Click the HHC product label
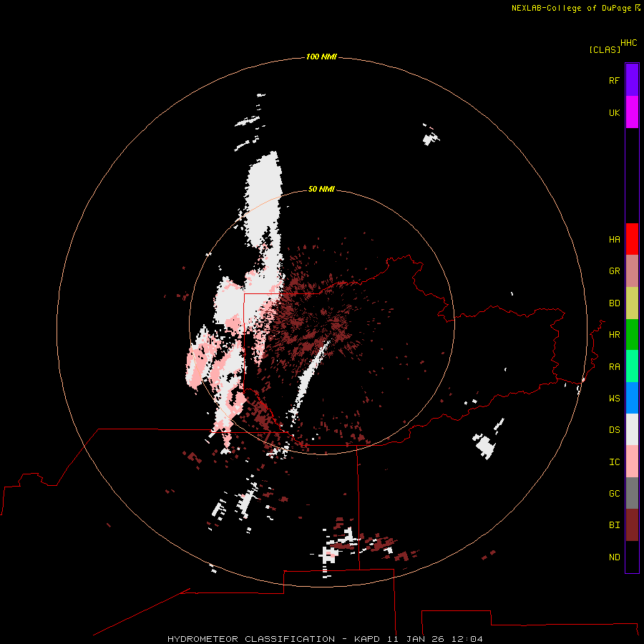 click(x=628, y=43)
